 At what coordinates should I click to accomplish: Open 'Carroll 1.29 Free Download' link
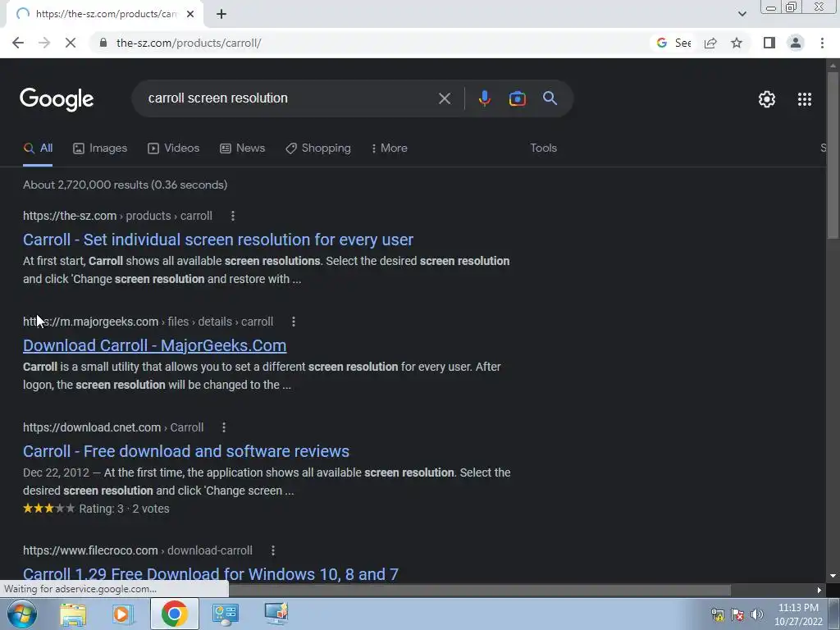(x=211, y=574)
